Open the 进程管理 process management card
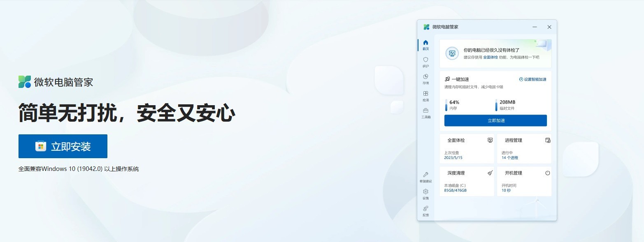Screen dimensions: 644x242 524,149
